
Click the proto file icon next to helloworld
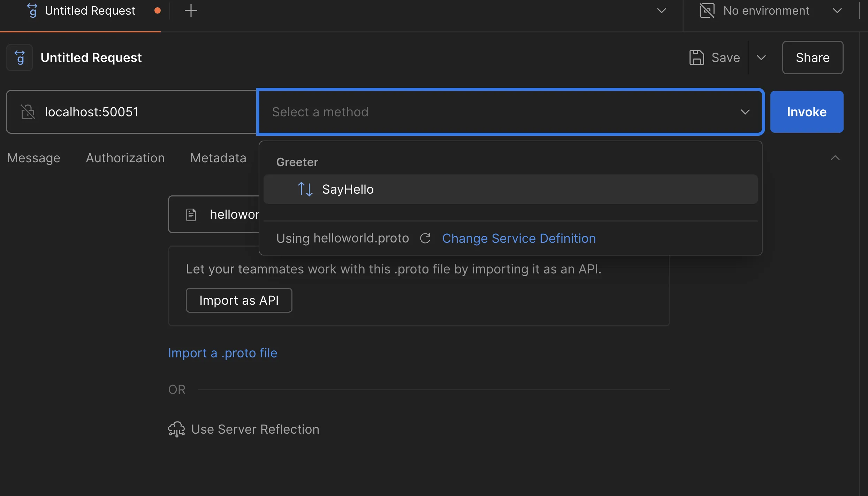191,214
